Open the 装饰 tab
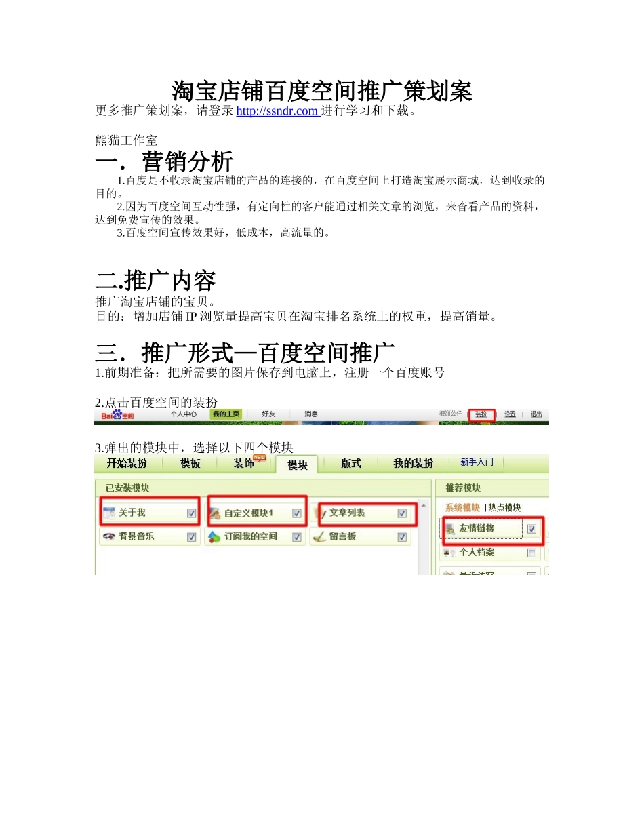The image size is (644, 834). (x=244, y=464)
